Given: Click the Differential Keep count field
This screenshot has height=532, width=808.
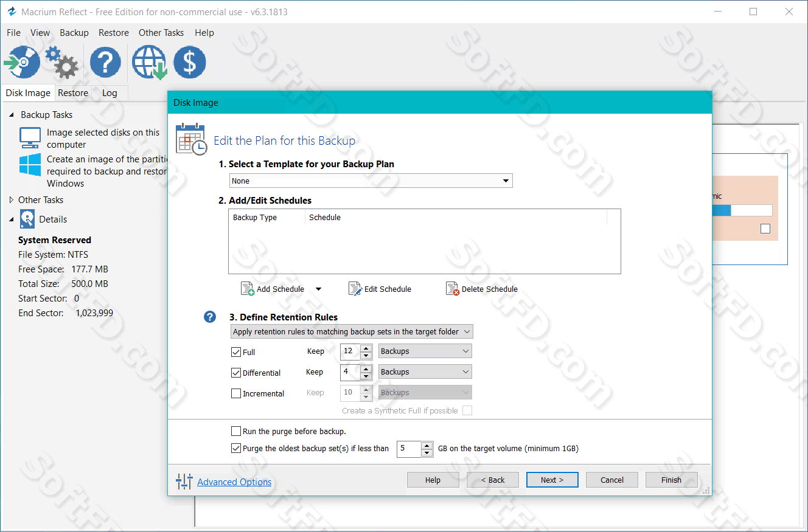Looking at the screenshot, I should [x=350, y=371].
